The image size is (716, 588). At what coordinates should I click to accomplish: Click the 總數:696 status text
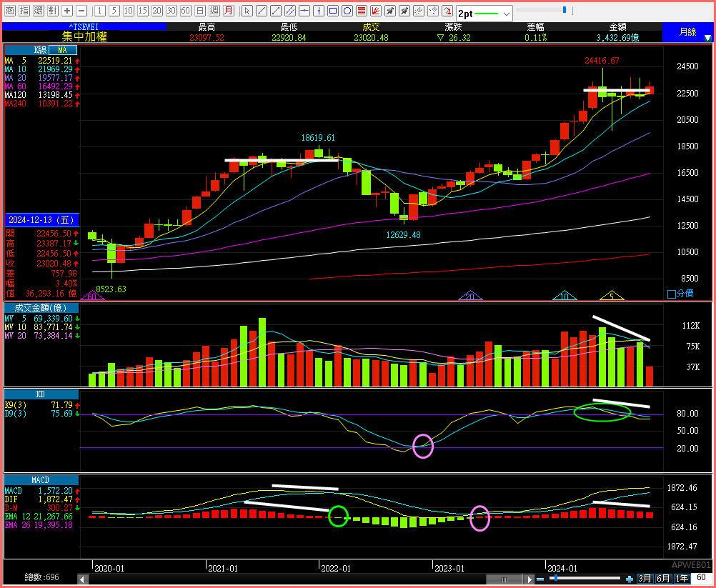tap(41, 577)
